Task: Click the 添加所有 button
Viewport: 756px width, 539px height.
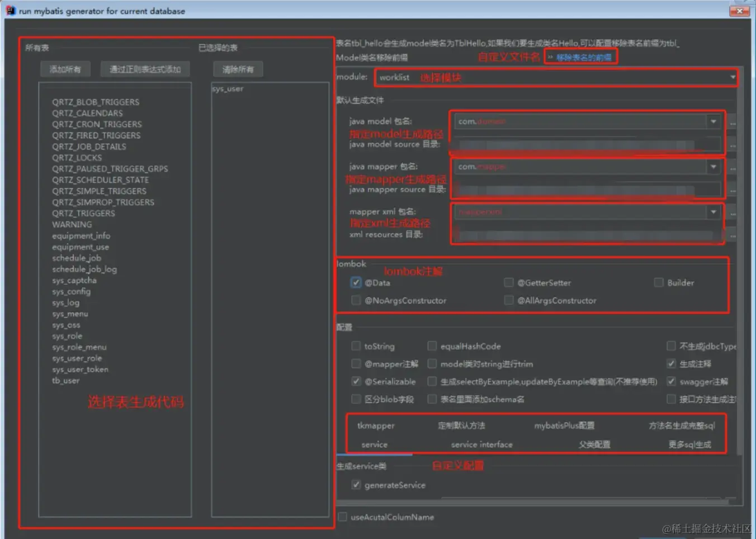Action: (65, 69)
